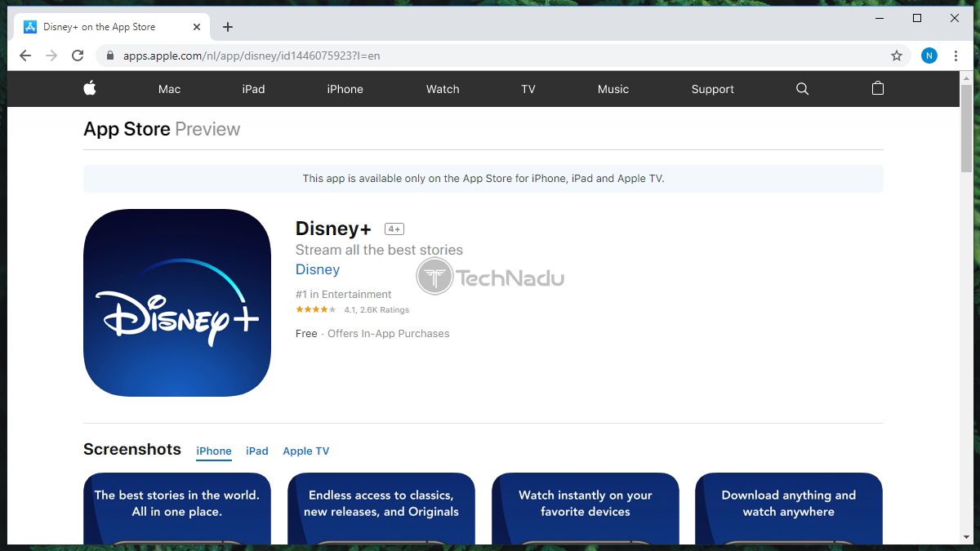Click '#1 in Entertainment' ranking text
This screenshot has height=551, width=980.
(344, 295)
